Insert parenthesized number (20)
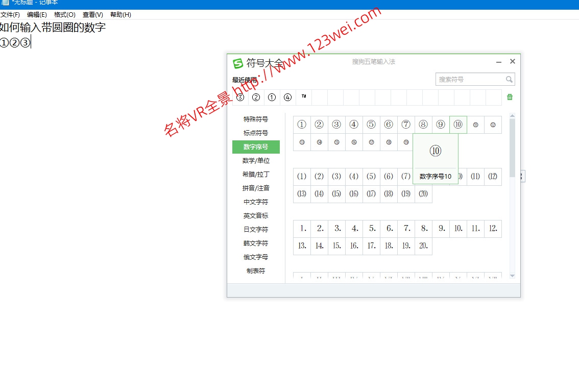The image size is (579, 392). coord(423,194)
